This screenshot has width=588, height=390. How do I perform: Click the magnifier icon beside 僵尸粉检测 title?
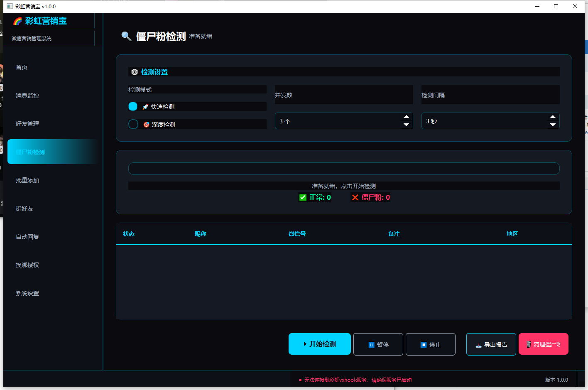tap(126, 36)
